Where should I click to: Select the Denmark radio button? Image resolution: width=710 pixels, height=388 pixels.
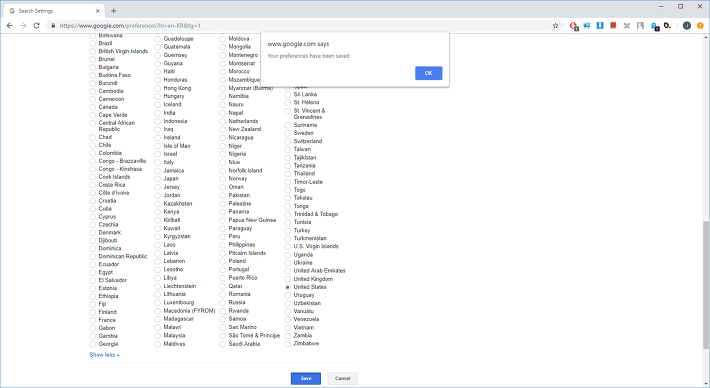(93, 233)
